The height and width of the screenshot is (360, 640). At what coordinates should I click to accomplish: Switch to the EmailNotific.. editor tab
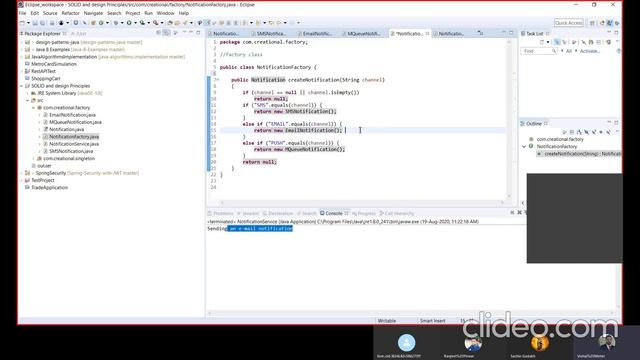pos(317,34)
